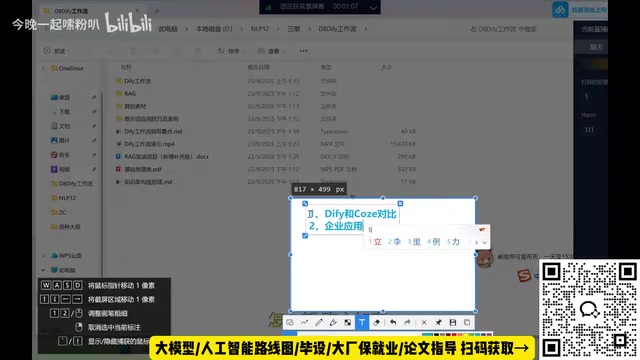Close the D8Dify工作流 Explorer tab
This screenshot has width=640, height=360.
point(138,11)
